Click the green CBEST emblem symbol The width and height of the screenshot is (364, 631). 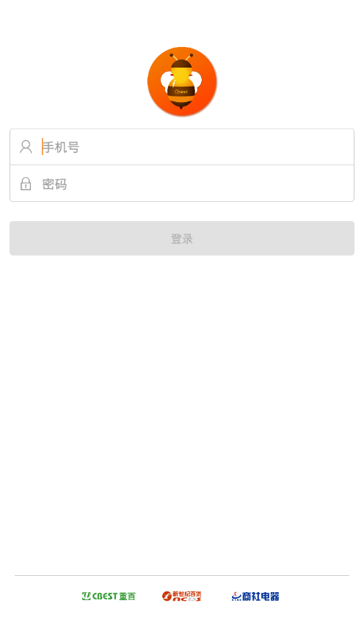point(86,596)
